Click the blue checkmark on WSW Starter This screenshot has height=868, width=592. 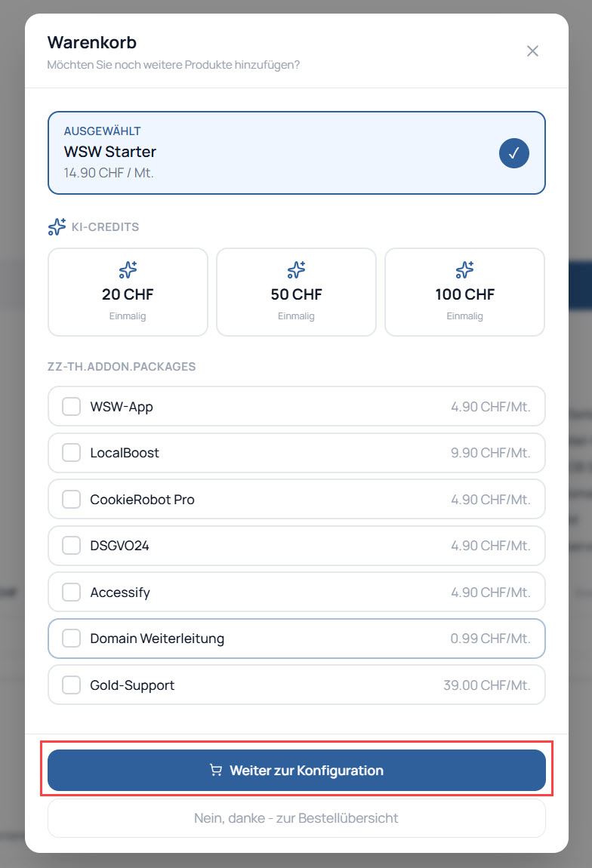pyautogui.click(x=514, y=153)
